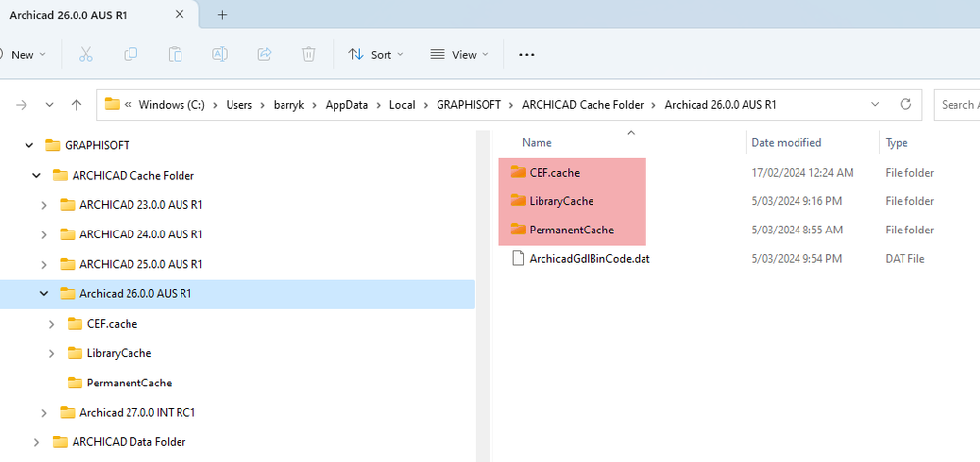Select LibraryCache folder icon in file list

(x=518, y=201)
